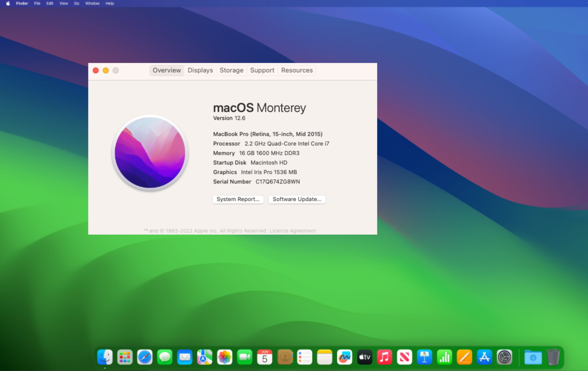This screenshot has height=371, width=588.
Task: Open Safari from the Dock
Action: (x=145, y=357)
